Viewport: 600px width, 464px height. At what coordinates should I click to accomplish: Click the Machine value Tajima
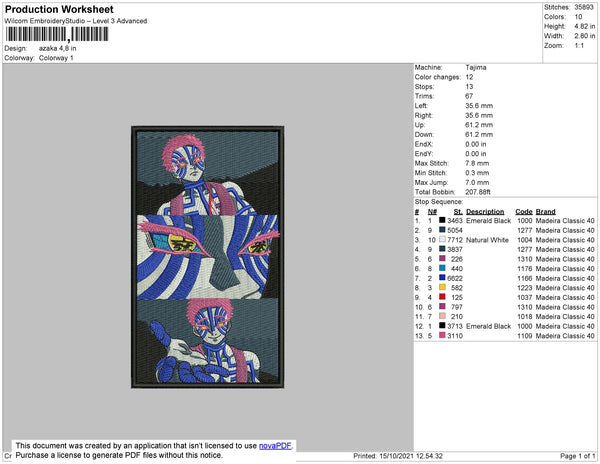click(x=476, y=67)
